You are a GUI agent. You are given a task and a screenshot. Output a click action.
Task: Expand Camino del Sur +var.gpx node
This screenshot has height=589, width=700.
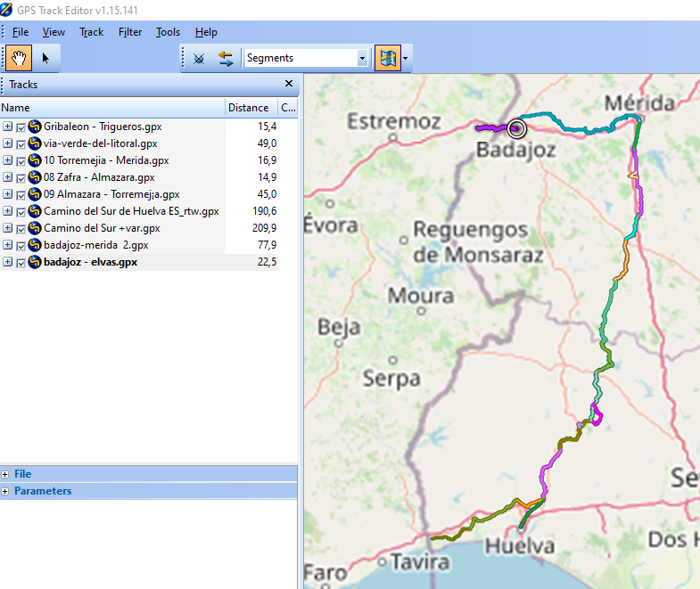click(7, 228)
